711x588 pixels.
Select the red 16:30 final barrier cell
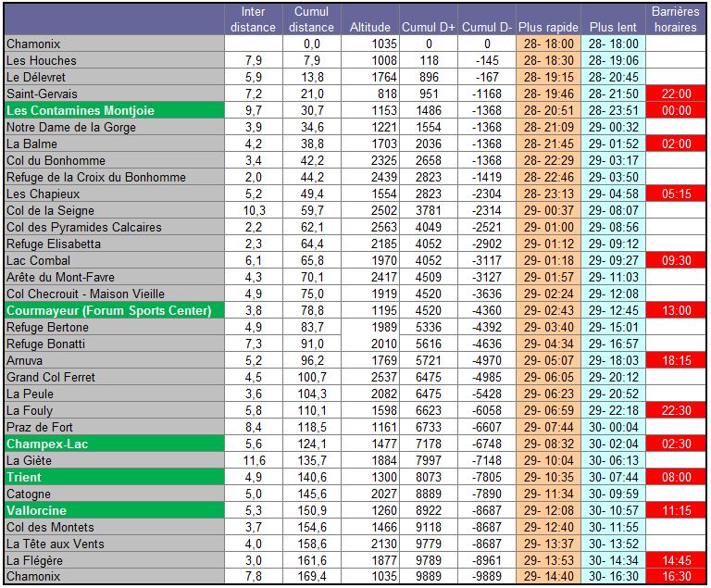[x=676, y=577]
